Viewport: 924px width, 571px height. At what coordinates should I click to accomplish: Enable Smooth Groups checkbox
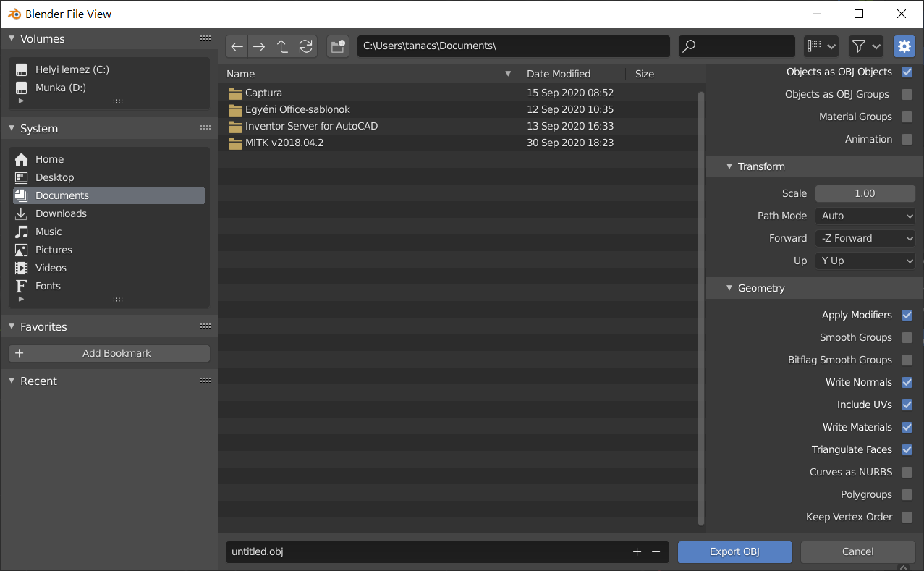tap(907, 337)
